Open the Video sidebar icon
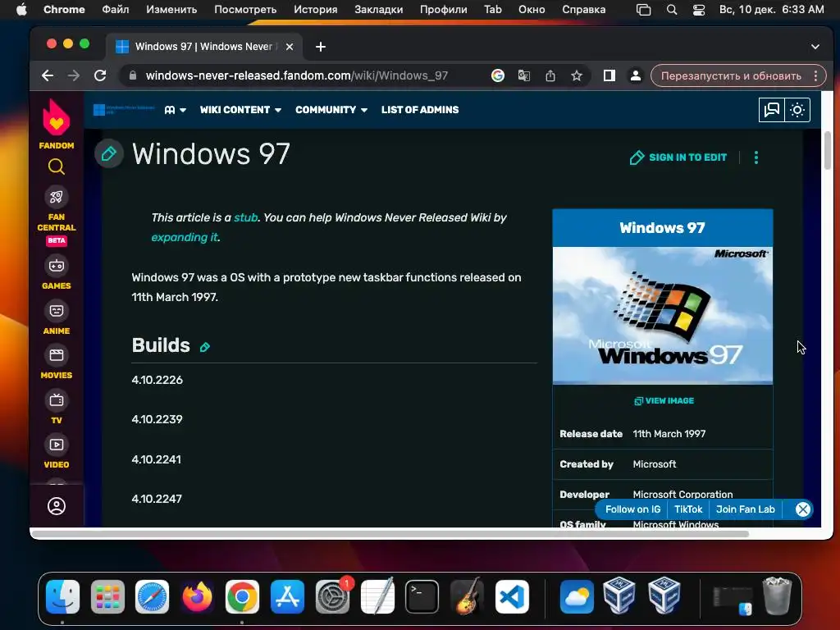The height and width of the screenshot is (630, 840). pyautogui.click(x=57, y=445)
